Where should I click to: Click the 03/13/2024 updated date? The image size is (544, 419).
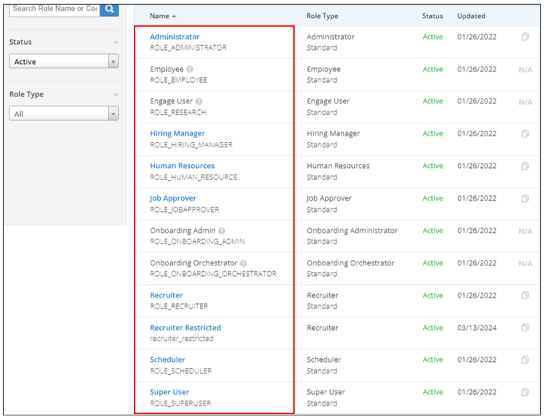tap(477, 328)
